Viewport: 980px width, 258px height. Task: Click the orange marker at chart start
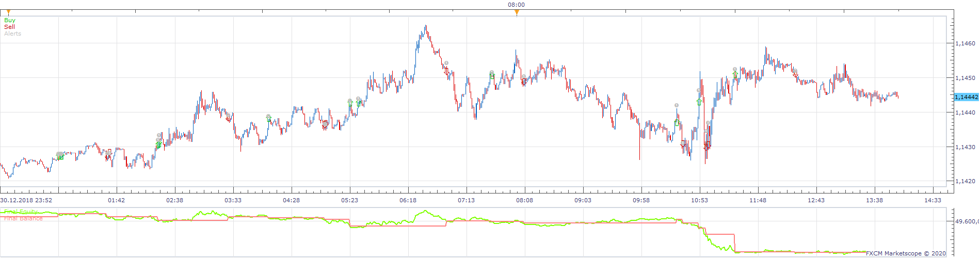tap(8, 12)
